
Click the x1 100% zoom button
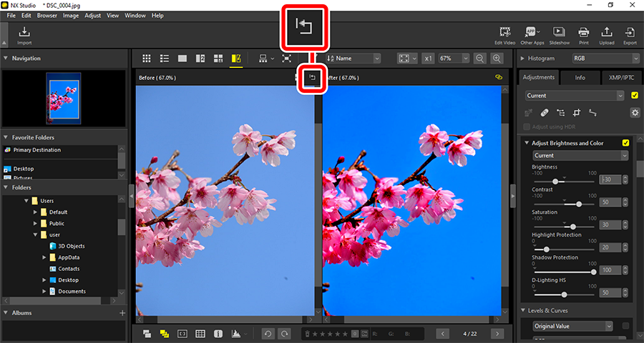(428, 59)
